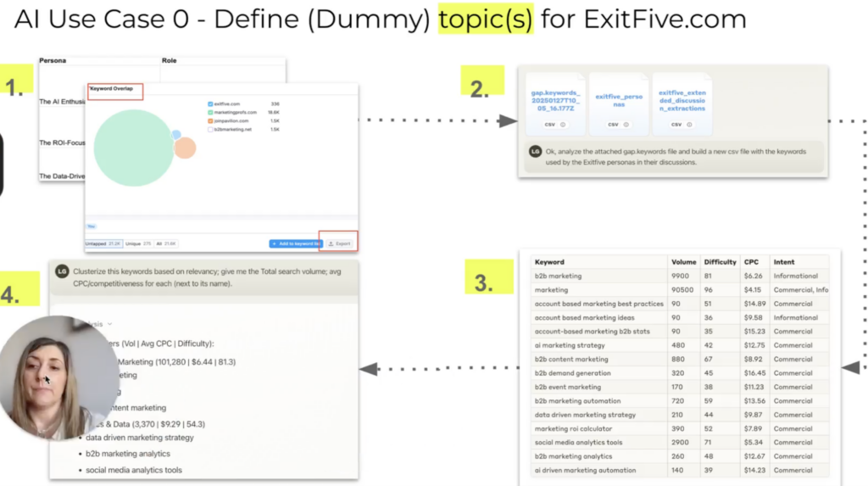Click the Persona column header
868x486 pixels.
(53, 60)
